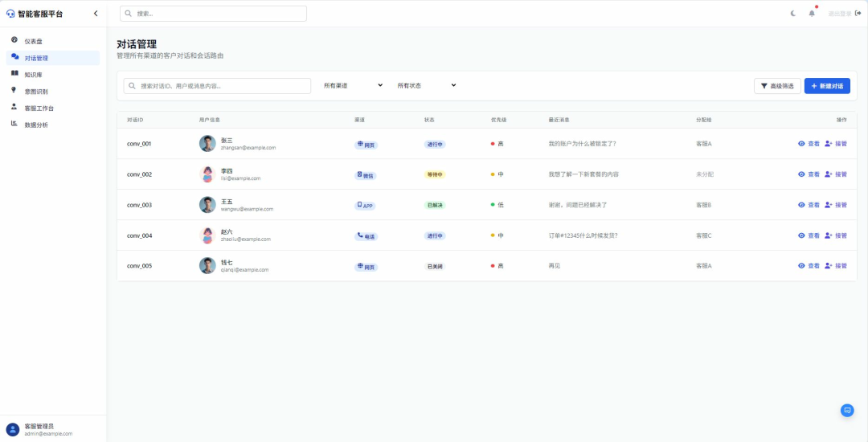
Task: View conversation conv_001 eye icon
Action: coord(801,144)
